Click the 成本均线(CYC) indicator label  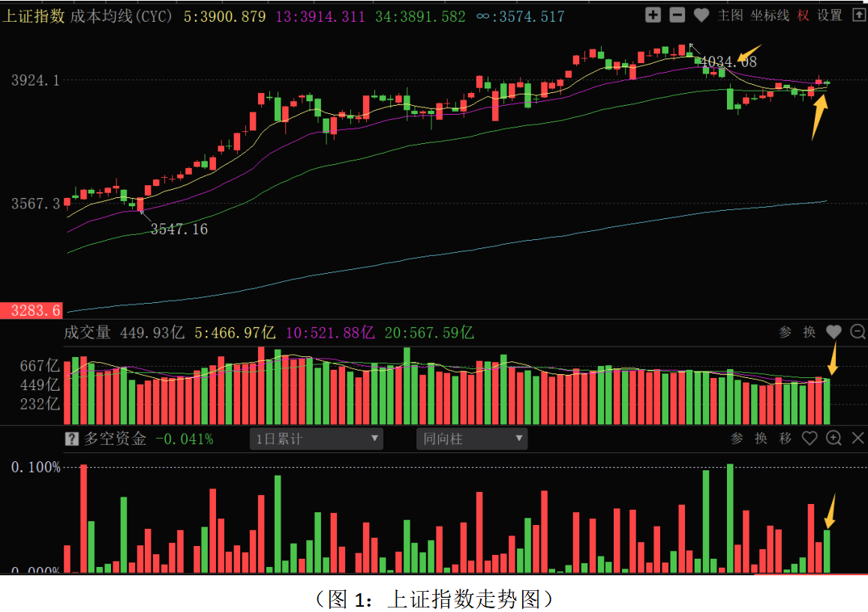(122, 16)
